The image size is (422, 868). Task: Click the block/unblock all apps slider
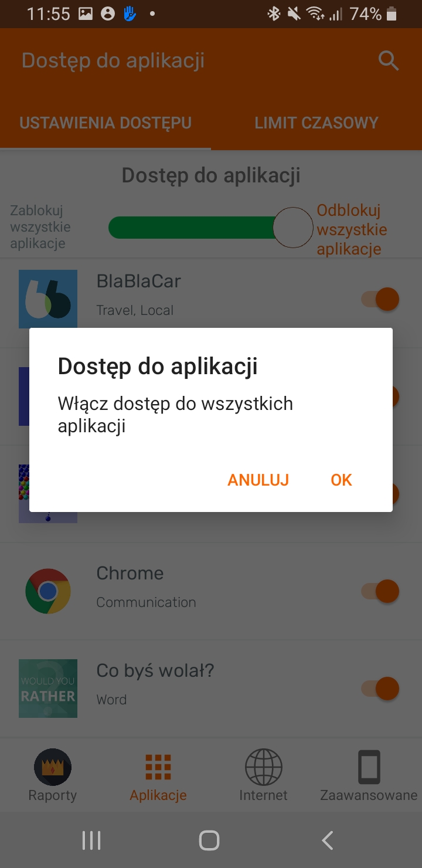click(x=211, y=228)
